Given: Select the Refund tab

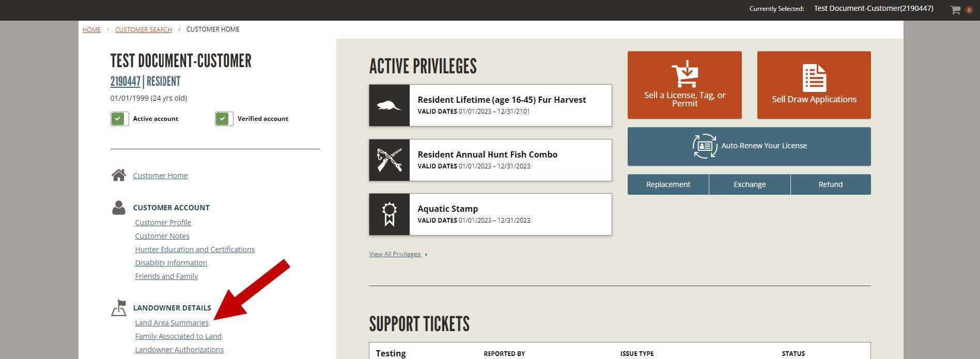Looking at the screenshot, I should click(x=831, y=184).
